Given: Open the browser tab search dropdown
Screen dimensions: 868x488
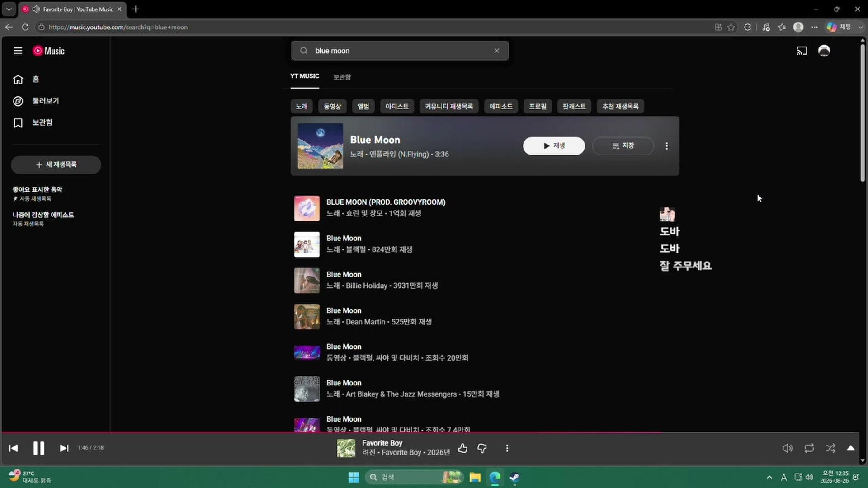Looking at the screenshot, I should 9,9.
